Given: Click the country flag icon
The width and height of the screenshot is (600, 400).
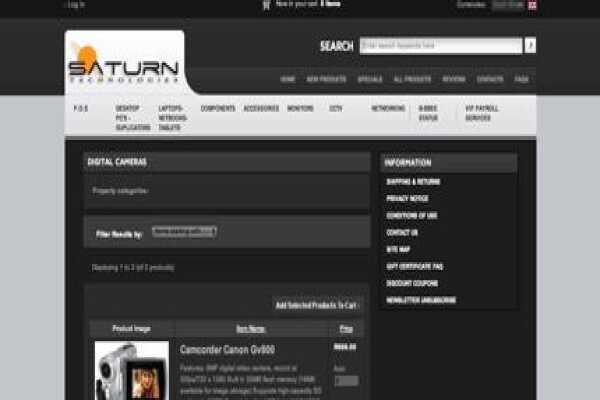Looking at the screenshot, I should point(532,5).
